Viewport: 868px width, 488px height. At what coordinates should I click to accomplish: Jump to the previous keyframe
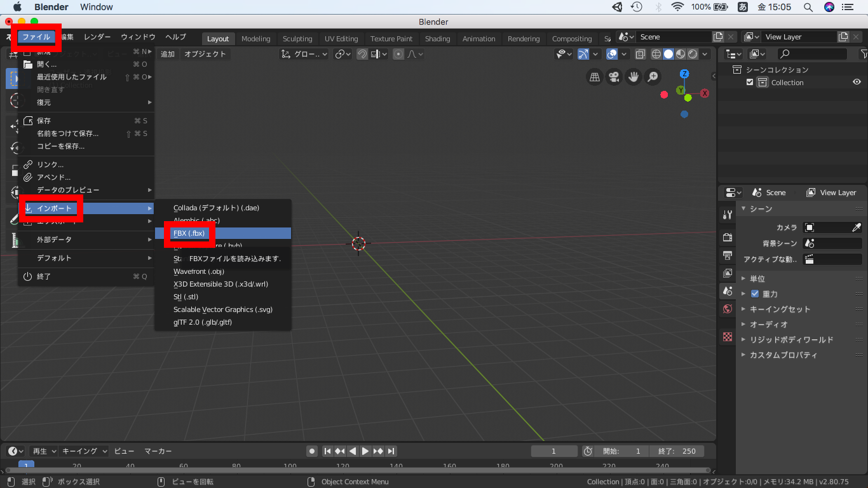pos(340,451)
